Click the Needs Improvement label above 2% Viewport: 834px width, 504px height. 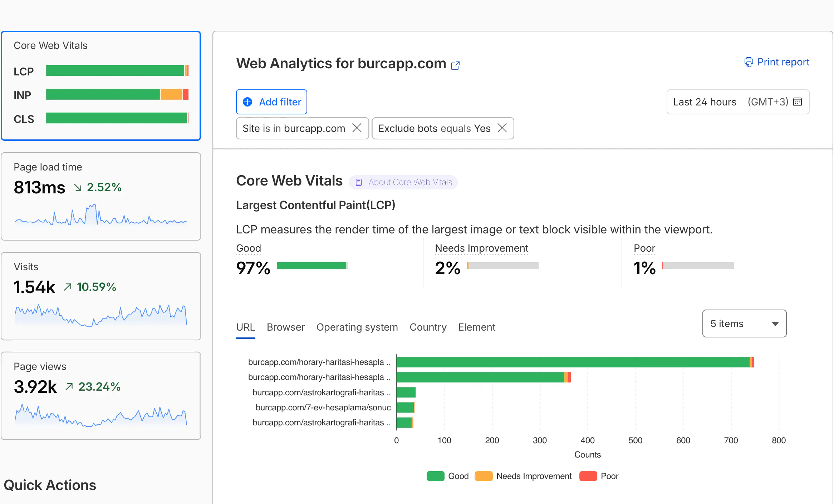point(482,248)
